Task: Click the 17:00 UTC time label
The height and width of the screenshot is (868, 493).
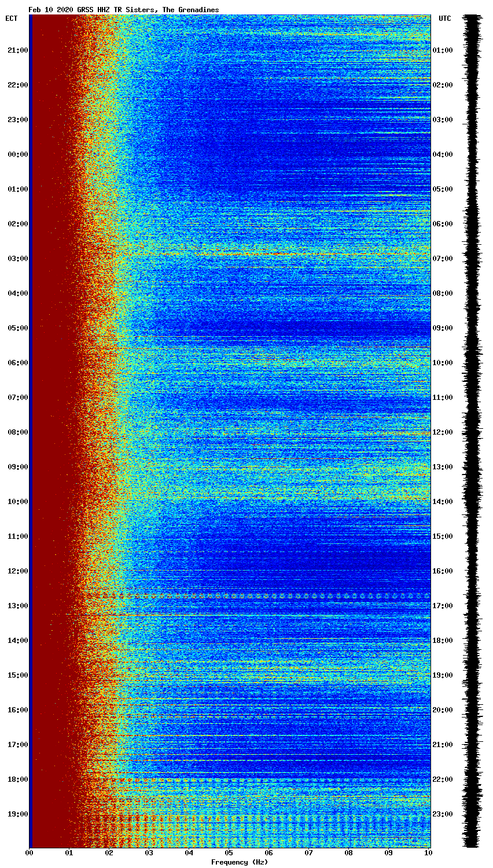Action: click(x=443, y=606)
